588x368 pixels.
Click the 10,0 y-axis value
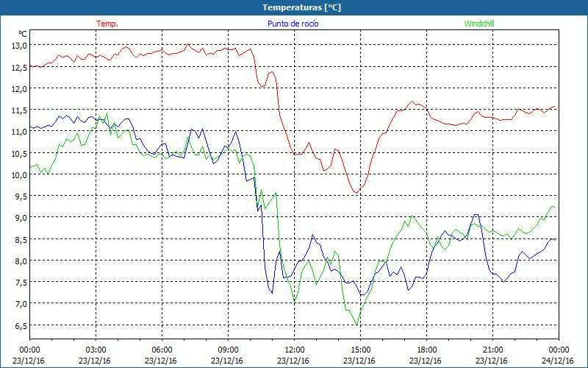pos(19,174)
